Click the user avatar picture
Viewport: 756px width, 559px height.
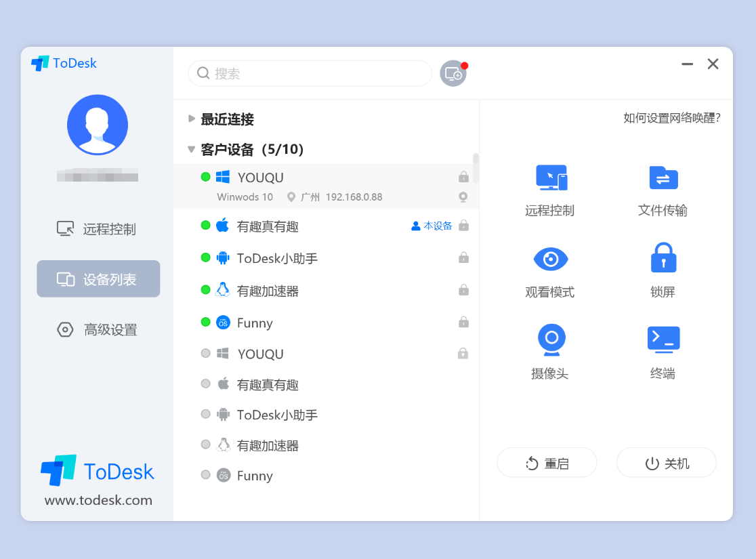click(98, 125)
